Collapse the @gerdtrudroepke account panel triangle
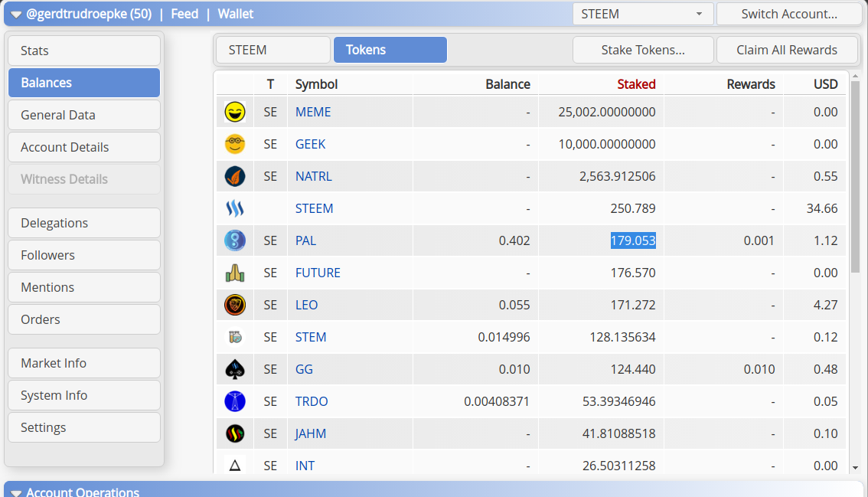Screen dimensions: 868x497 coord(15,15)
